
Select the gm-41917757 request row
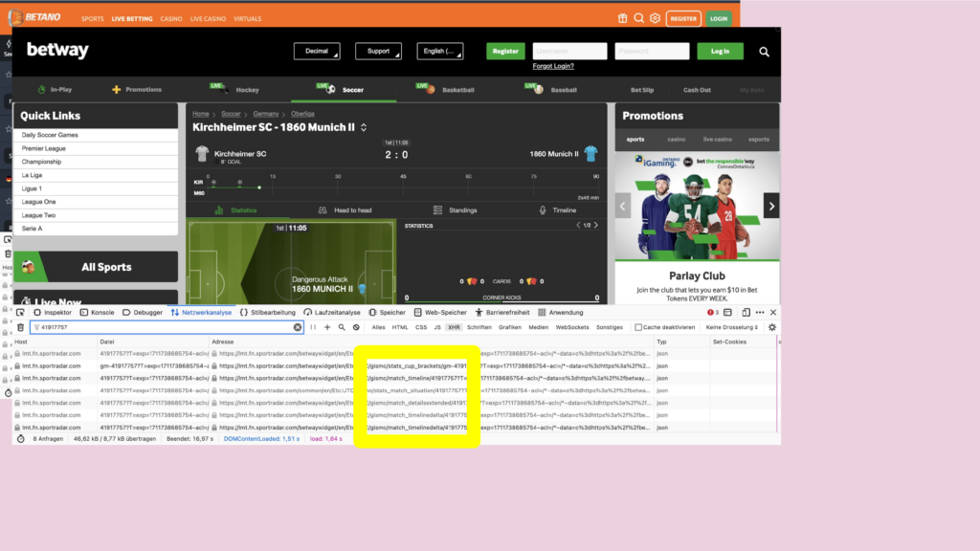395,366
